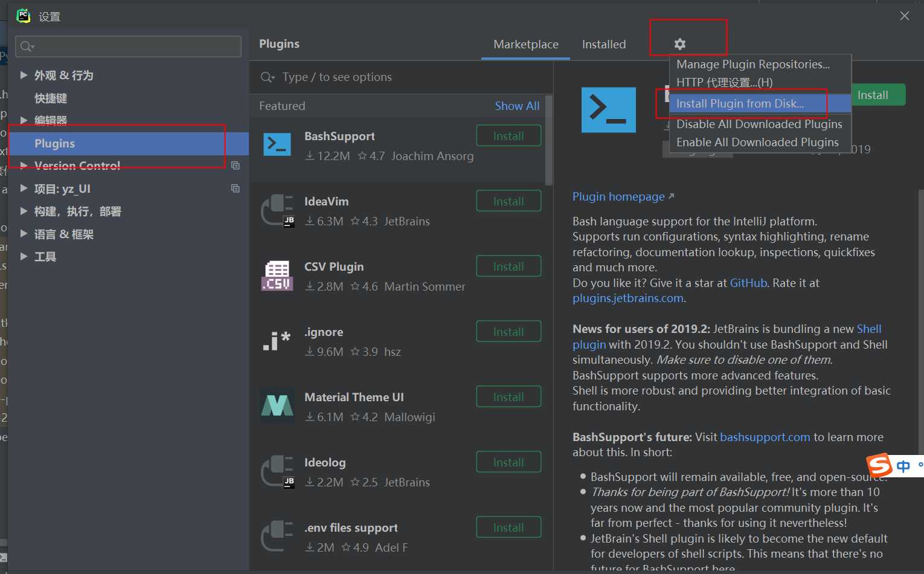The height and width of the screenshot is (574, 924).
Task: Click the Featured section header
Action: (x=282, y=106)
